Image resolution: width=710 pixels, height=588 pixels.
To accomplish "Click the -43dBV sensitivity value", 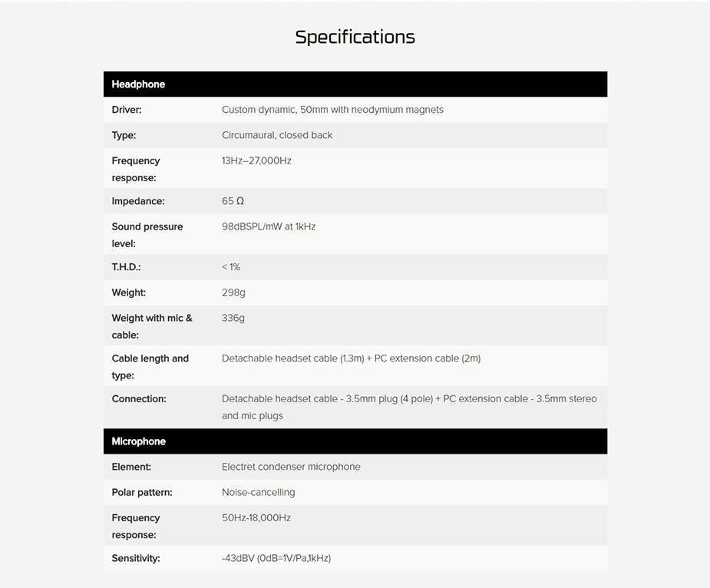I will point(276,558).
